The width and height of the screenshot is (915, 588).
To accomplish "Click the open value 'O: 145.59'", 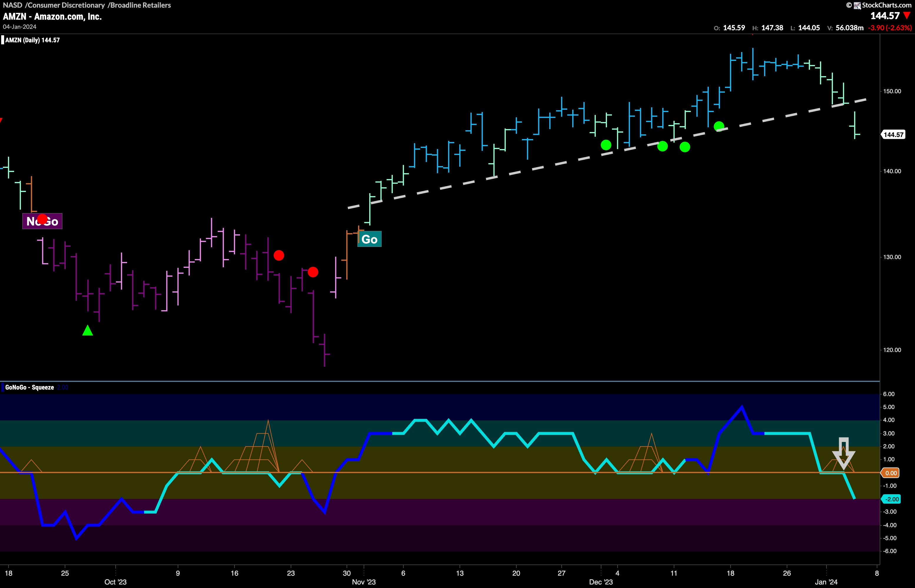I will 729,28.
